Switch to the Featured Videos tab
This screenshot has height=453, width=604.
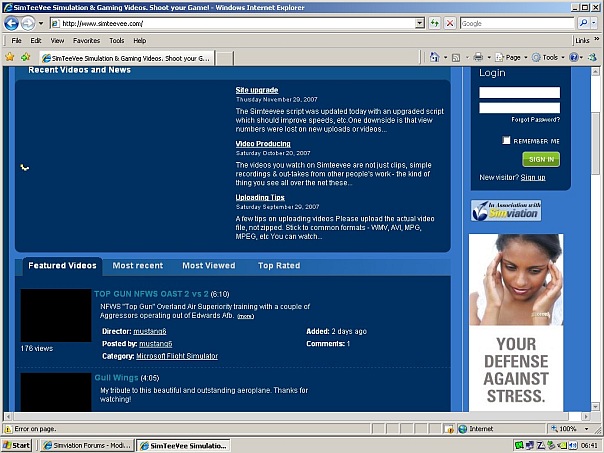click(62, 266)
